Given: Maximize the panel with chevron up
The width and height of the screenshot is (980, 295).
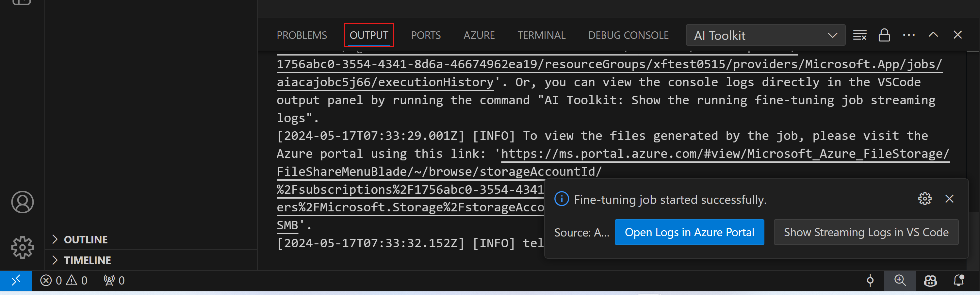Looking at the screenshot, I should [x=933, y=35].
